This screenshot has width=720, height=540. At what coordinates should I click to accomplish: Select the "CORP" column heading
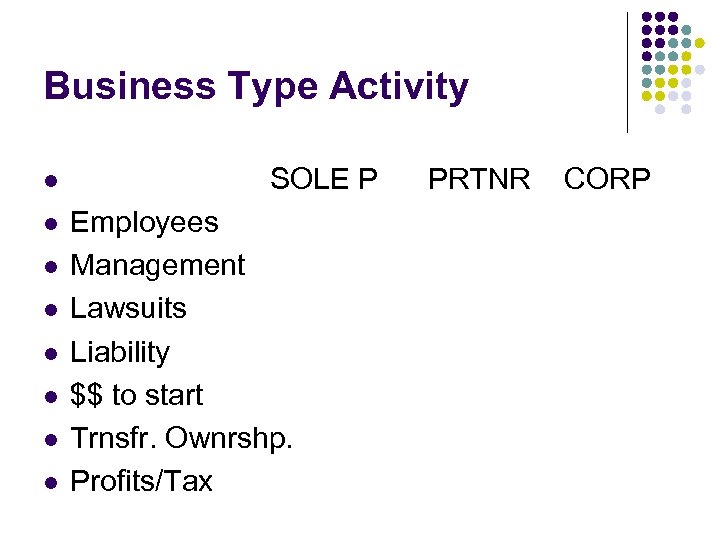[x=607, y=179]
